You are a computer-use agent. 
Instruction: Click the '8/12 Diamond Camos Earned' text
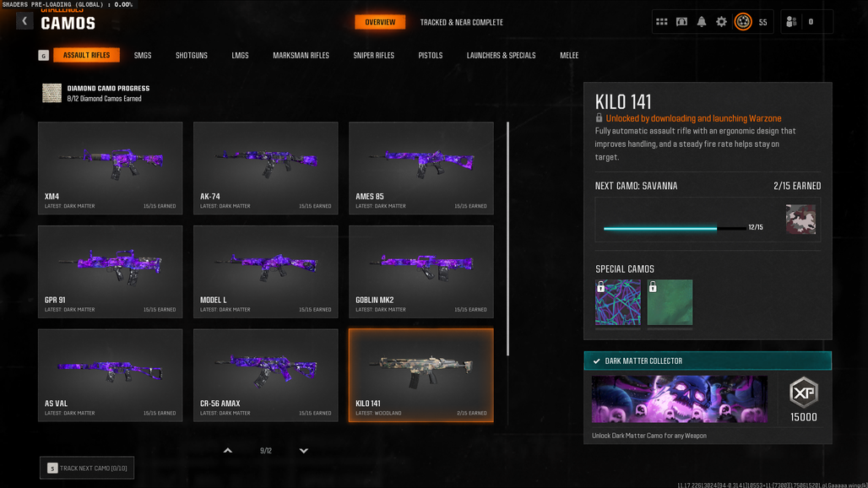pos(104,99)
